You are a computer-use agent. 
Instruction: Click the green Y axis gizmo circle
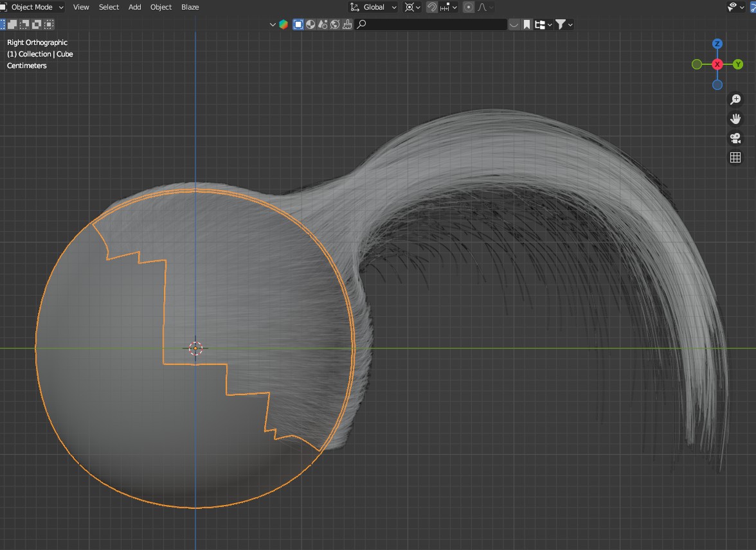click(738, 64)
